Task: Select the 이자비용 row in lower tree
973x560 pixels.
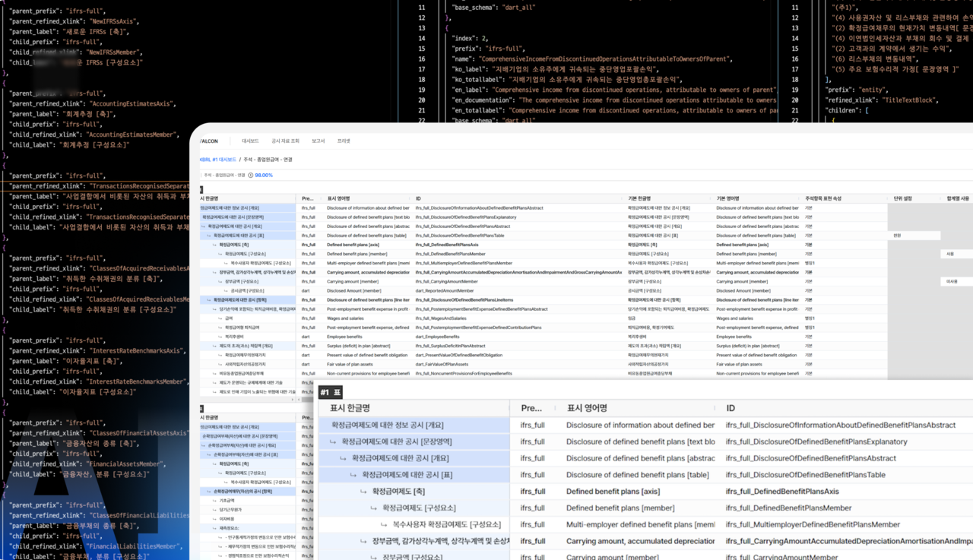Action: [248, 519]
